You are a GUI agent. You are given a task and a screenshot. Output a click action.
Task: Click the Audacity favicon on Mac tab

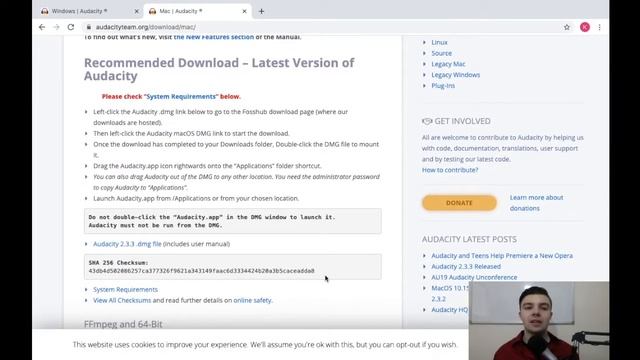click(152, 11)
